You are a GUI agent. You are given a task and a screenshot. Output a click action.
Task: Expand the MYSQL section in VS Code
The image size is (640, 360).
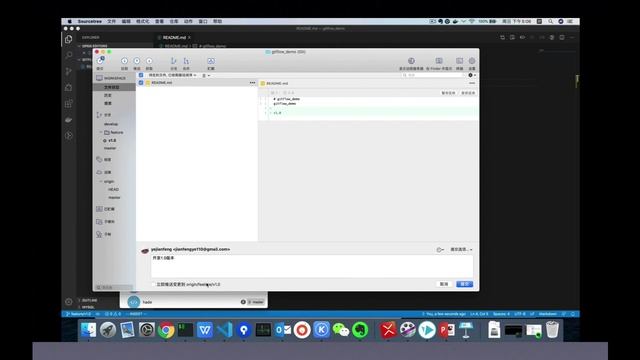tap(88, 307)
